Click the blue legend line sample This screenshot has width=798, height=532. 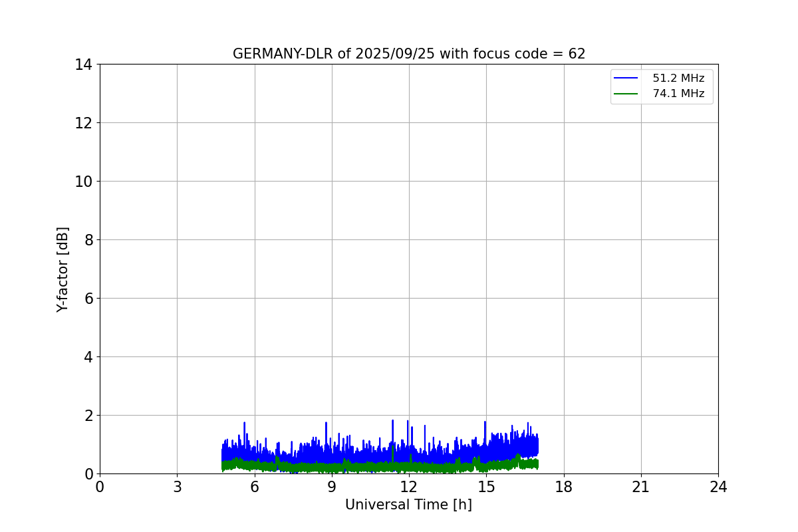click(x=626, y=78)
